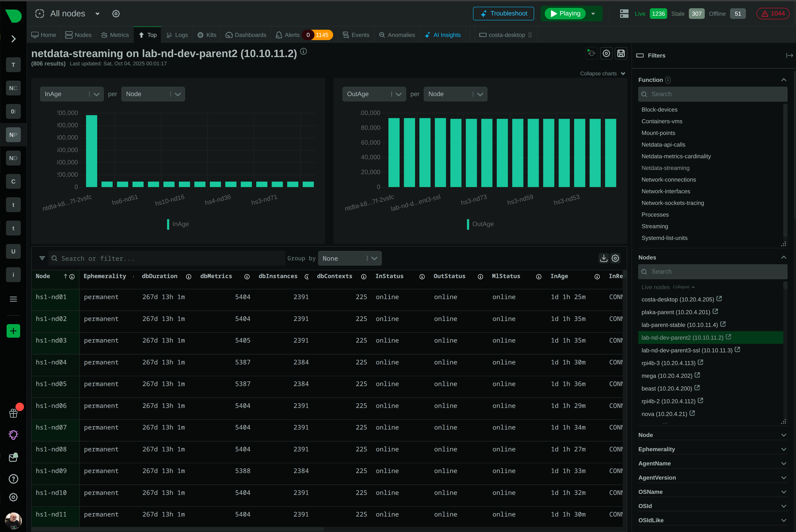Collapse the Filters side panel
This screenshot has width=796, height=532.
[x=789, y=55]
